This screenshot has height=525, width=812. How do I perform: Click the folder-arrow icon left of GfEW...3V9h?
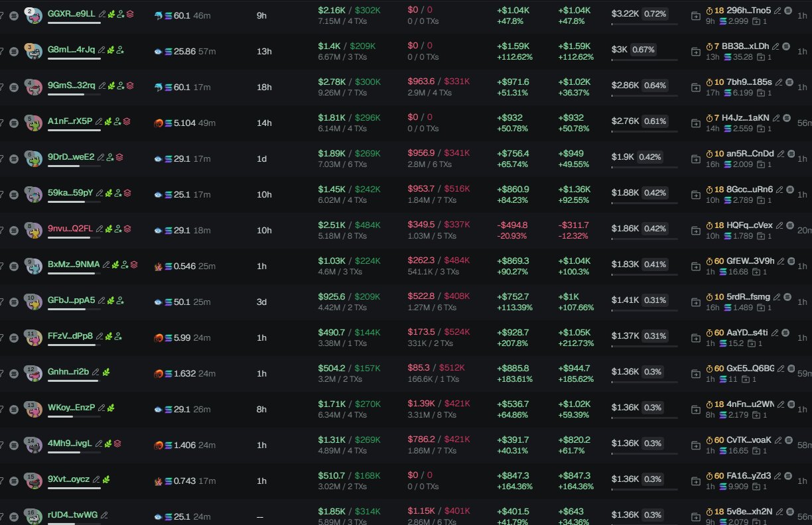tap(695, 266)
